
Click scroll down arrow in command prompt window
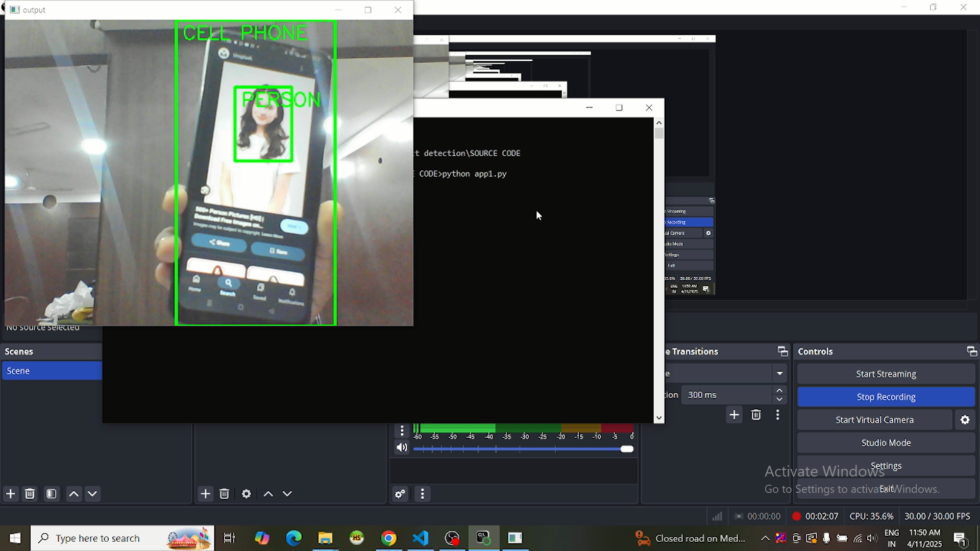point(659,418)
